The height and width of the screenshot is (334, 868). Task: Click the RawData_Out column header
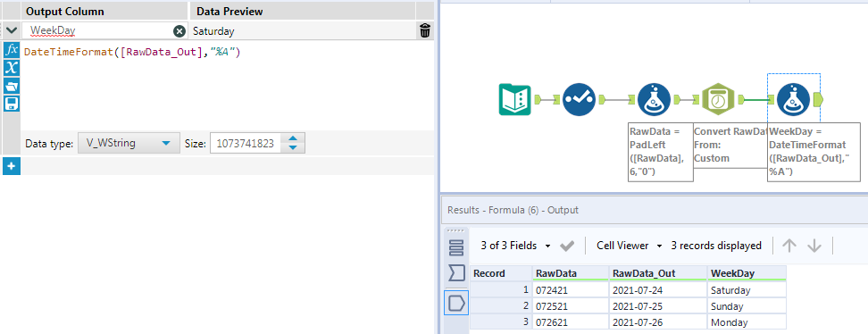(658, 273)
